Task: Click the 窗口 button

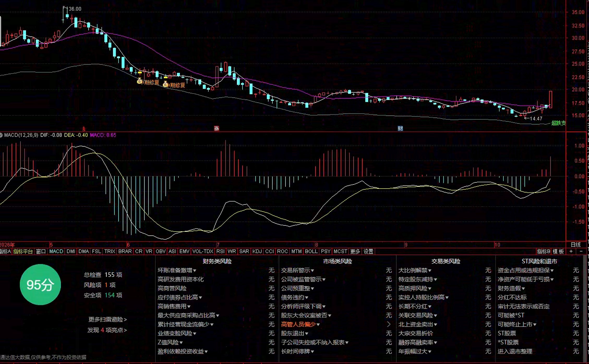Action: tap(41, 251)
